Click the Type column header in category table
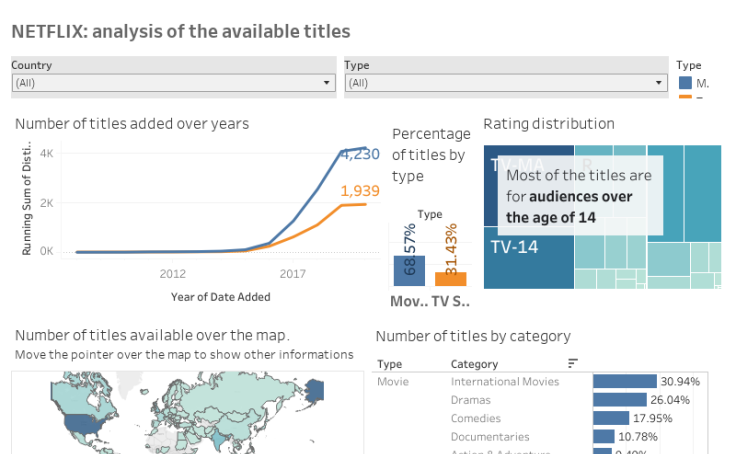Viewport: 736px width, 454px height. (389, 364)
